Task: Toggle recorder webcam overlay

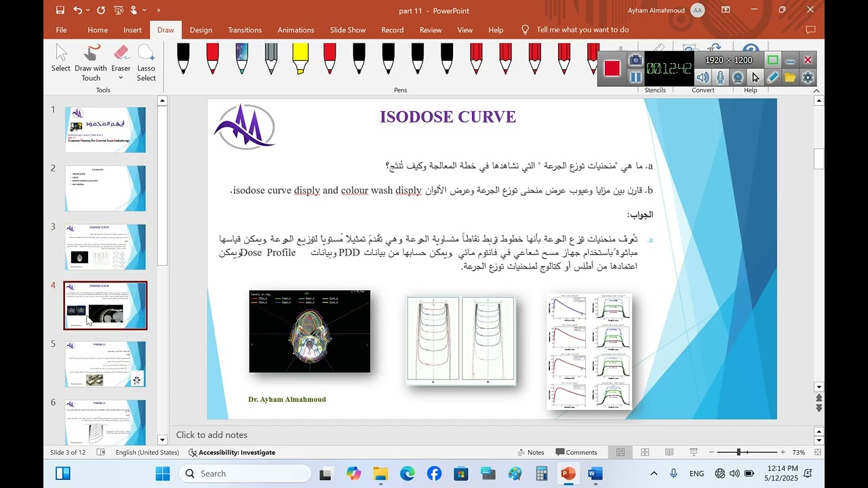Action: tap(737, 77)
